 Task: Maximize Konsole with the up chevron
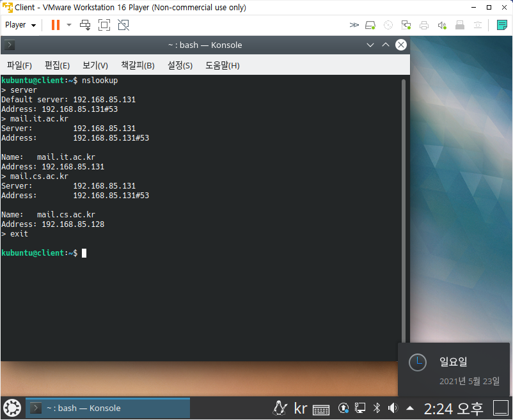coord(386,45)
